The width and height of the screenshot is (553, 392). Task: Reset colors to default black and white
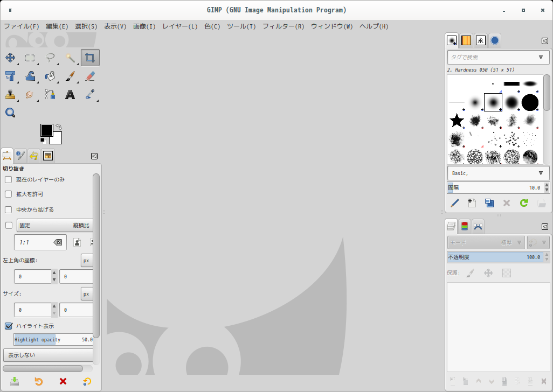tap(43, 141)
